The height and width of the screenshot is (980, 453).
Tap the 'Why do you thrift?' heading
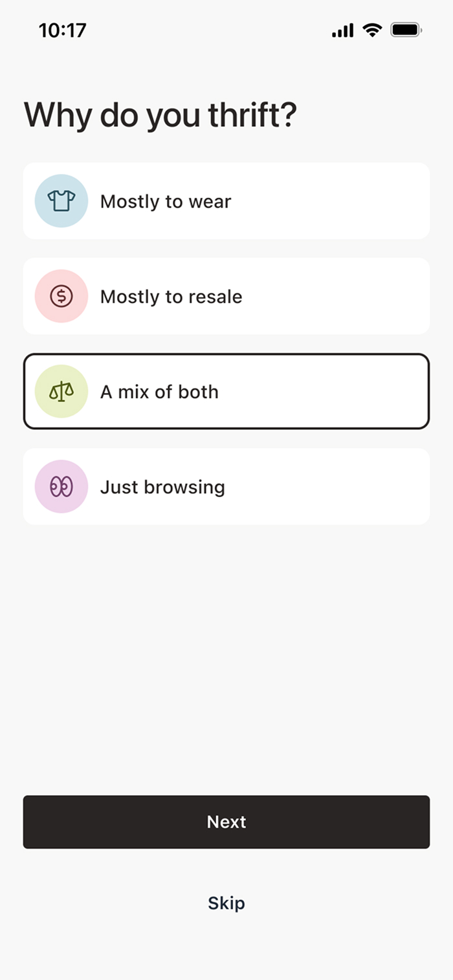[160, 114]
